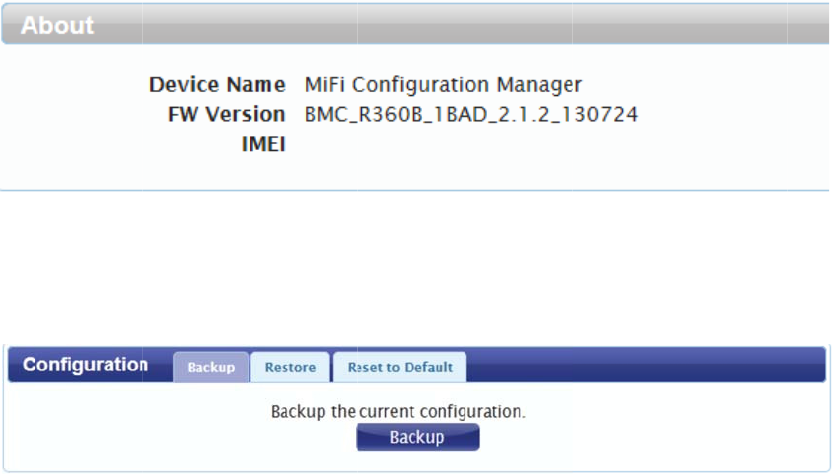
Task: Select the FW Version label
Action: tap(226, 115)
